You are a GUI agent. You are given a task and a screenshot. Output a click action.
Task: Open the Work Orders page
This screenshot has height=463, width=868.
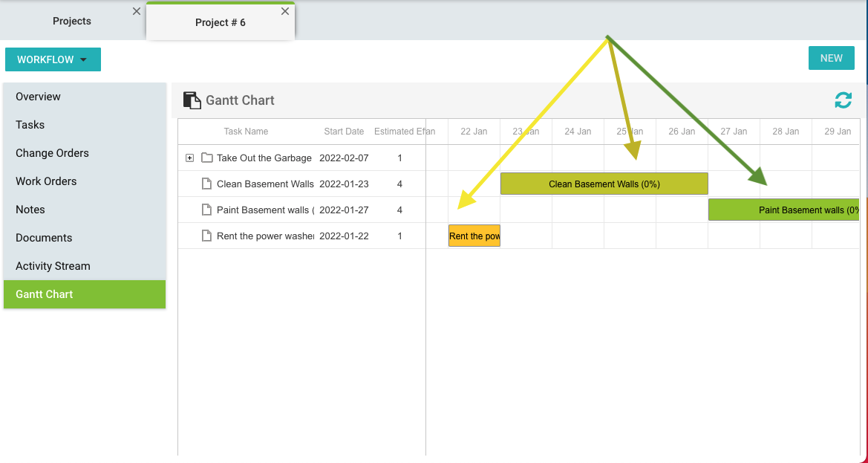coord(46,181)
